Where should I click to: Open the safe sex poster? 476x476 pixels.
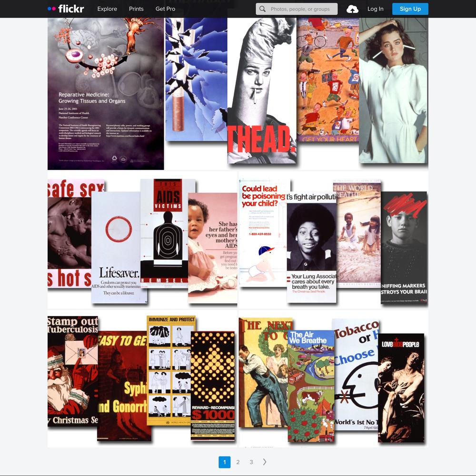pos(69,233)
